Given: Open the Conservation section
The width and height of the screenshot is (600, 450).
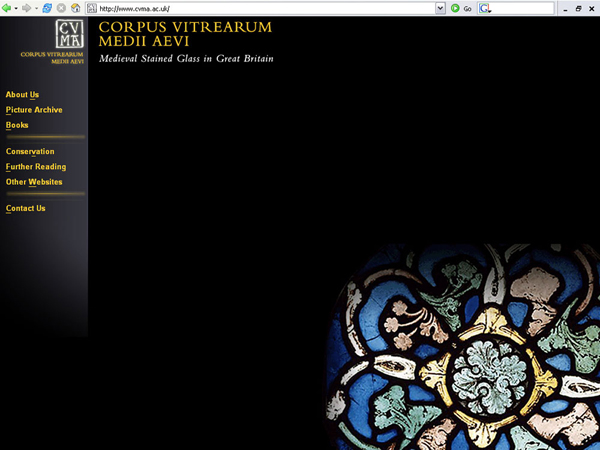Looking at the screenshot, I should point(30,152).
